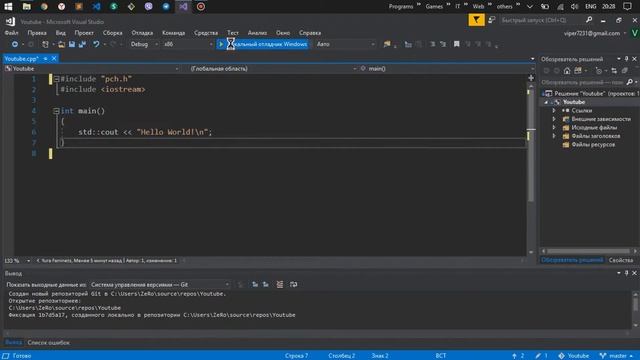Click the bookmark toggle toolbar icon
This screenshot has width=640, height=360.
[x=456, y=44]
